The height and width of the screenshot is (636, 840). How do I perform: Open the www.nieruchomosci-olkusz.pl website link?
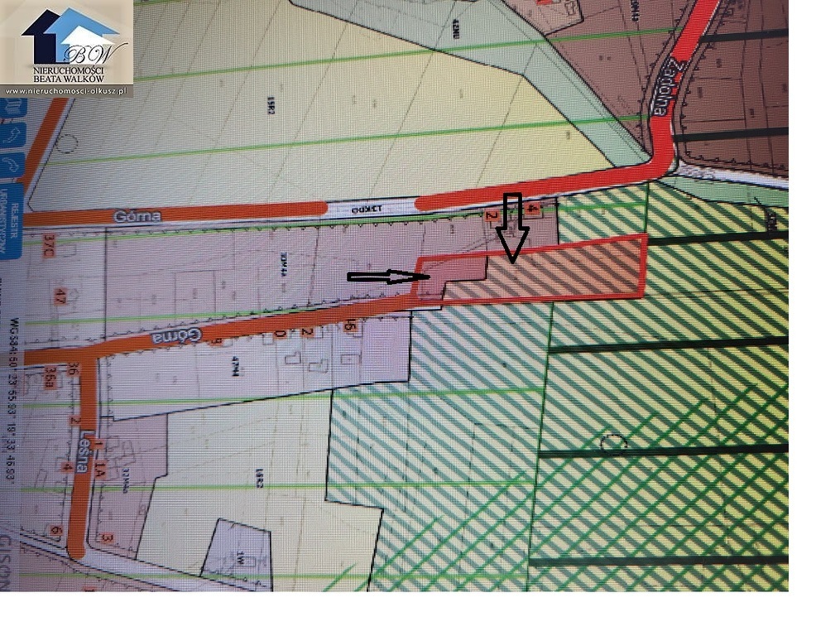tap(68, 90)
